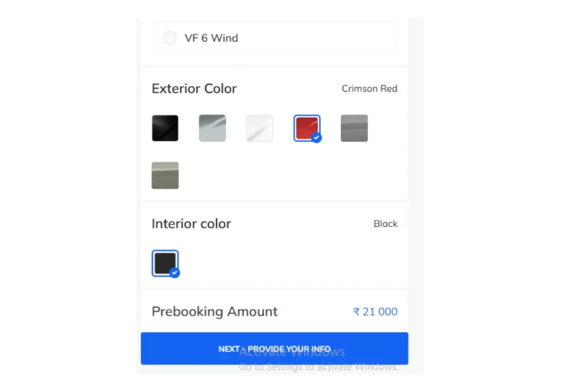The image size is (588, 392).
Task: Click the Exterior Color heading
Action: pos(194,88)
